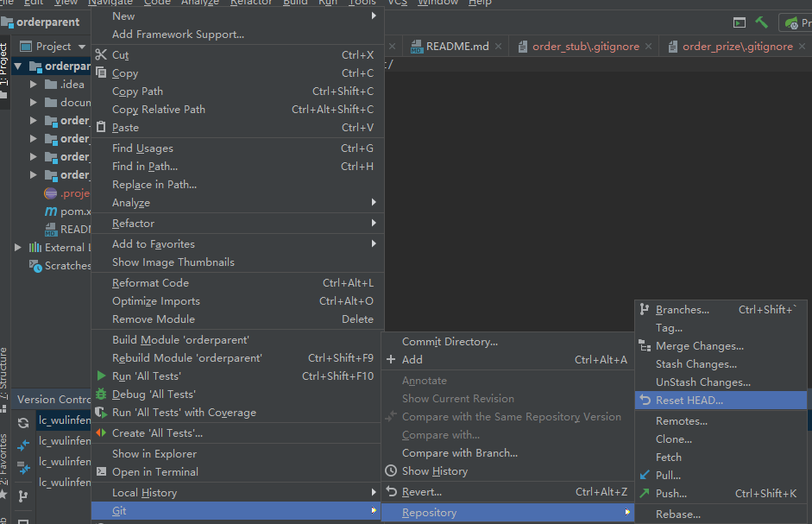Refresh the Version Control log view
The image size is (812, 524).
22,422
